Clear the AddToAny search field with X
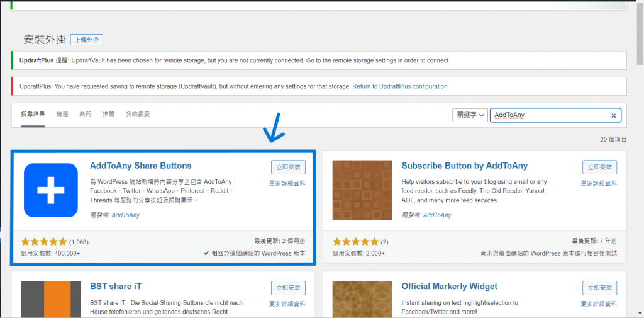 [614, 116]
